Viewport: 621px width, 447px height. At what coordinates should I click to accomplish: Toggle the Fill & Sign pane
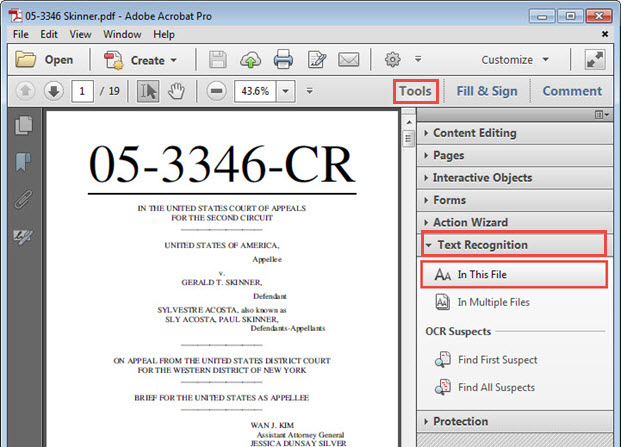487,91
